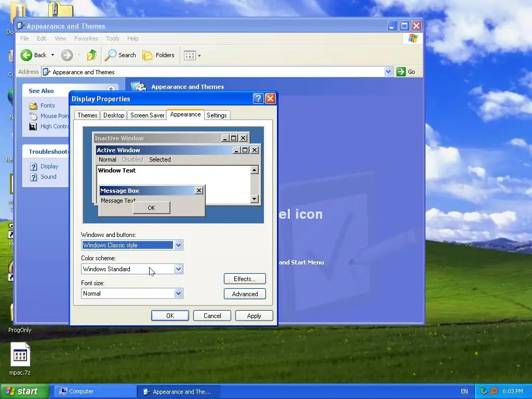Expand the Font size dropdown

pos(179,294)
